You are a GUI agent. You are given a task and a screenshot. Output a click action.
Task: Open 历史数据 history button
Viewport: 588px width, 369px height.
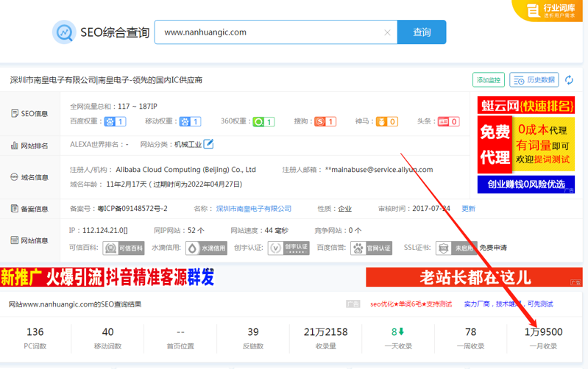click(x=534, y=80)
